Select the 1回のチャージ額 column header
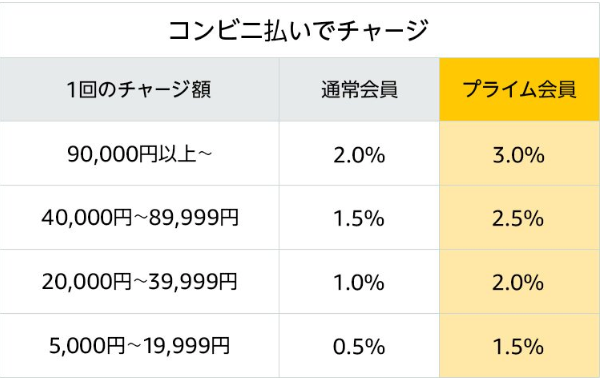 pos(139,90)
